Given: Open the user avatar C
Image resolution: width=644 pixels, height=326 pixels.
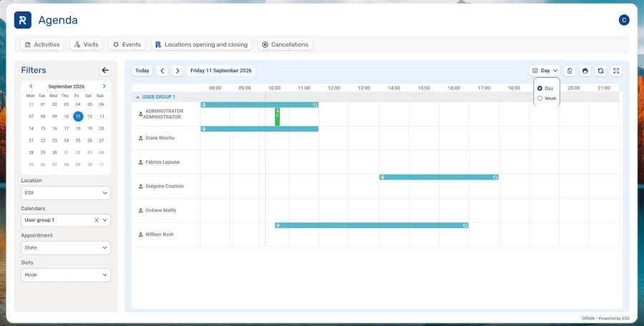Looking at the screenshot, I should pos(624,20).
